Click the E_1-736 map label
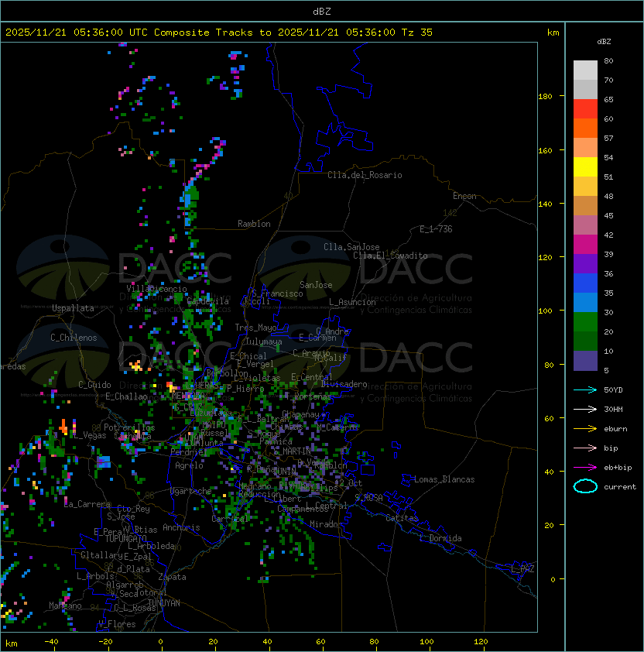 click(436, 229)
